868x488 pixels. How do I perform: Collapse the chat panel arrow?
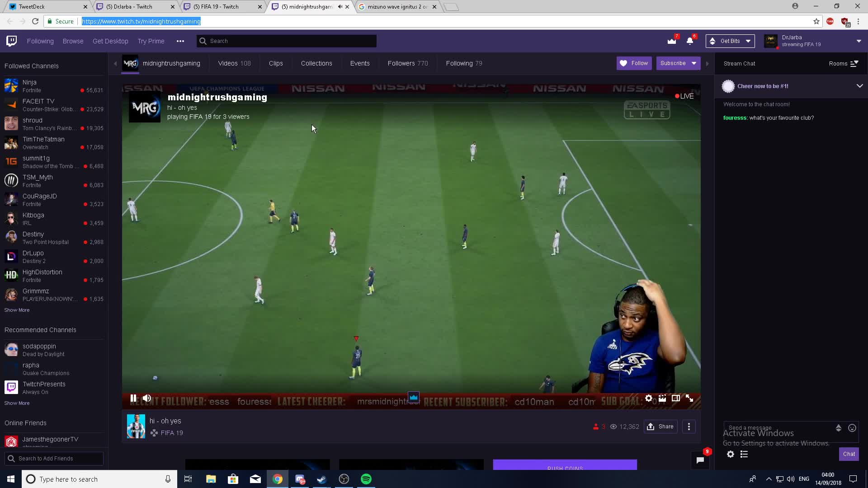click(x=708, y=64)
